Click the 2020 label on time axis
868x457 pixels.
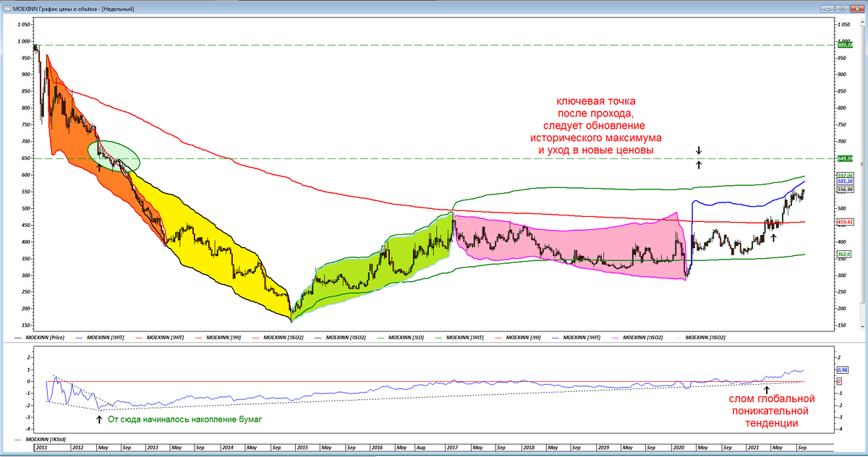[x=678, y=448]
